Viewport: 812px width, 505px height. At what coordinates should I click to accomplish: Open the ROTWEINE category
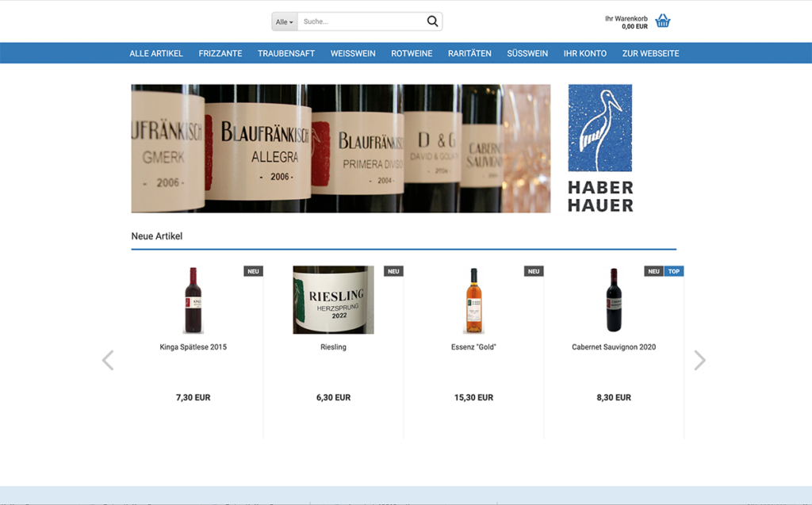click(412, 53)
